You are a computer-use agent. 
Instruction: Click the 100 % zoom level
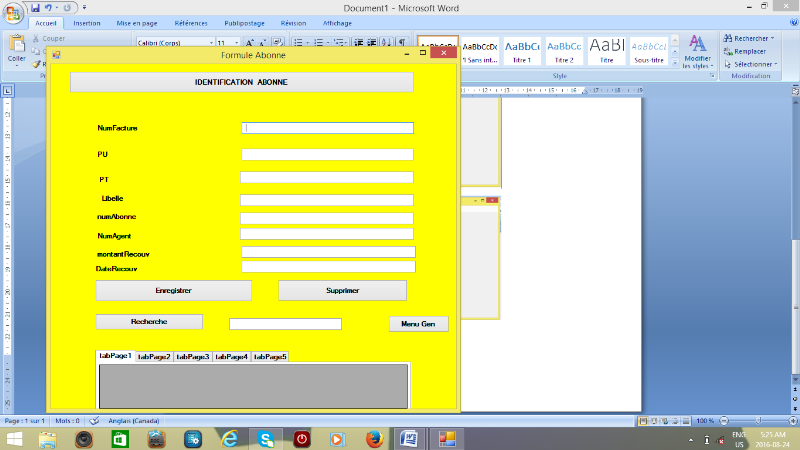click(705, 421)
